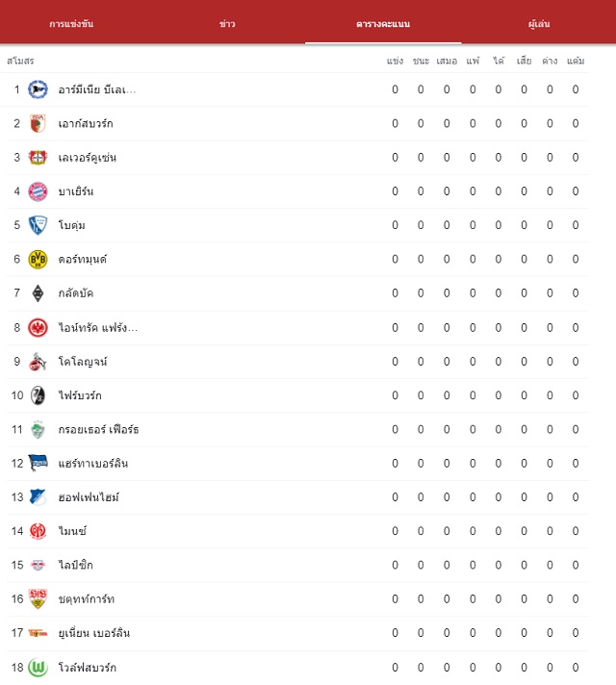The height and width of the screenshot is (685, 616).
Task: Open the Borussia Dortmund BVB crest
Action: [x=38, y=260]
